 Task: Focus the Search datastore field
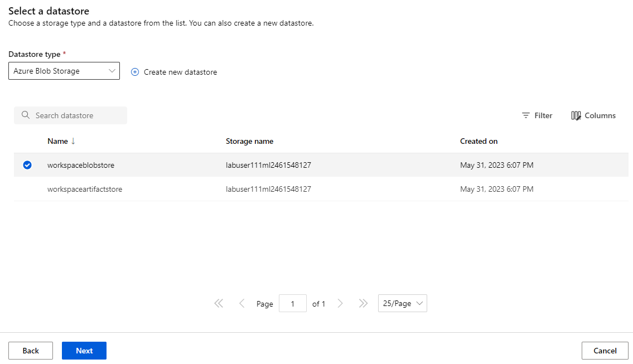[x=70, y=115]
